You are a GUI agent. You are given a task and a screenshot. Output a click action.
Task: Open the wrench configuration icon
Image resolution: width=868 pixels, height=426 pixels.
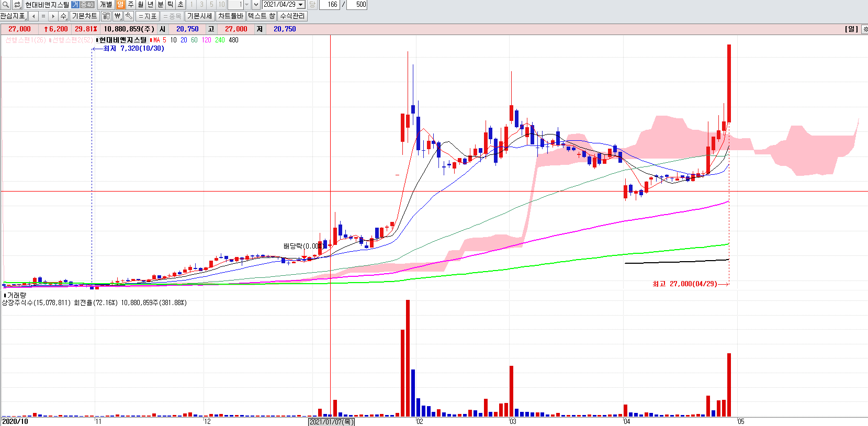[x=129, y=16]
